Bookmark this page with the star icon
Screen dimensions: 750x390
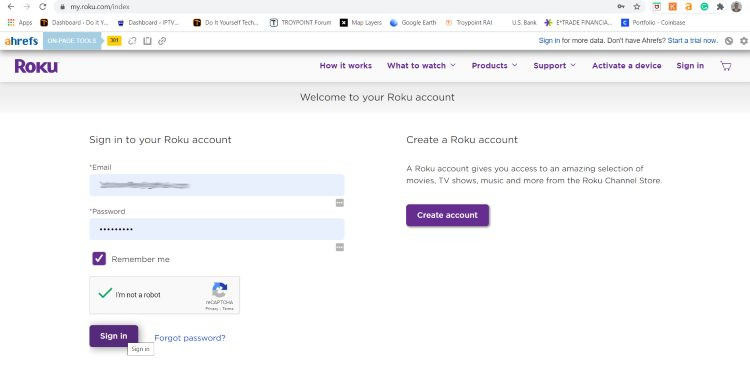(637, 7)
